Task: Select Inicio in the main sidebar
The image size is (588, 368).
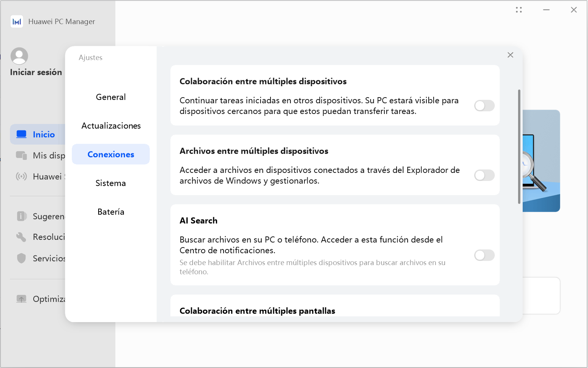Action: (38, 134)
